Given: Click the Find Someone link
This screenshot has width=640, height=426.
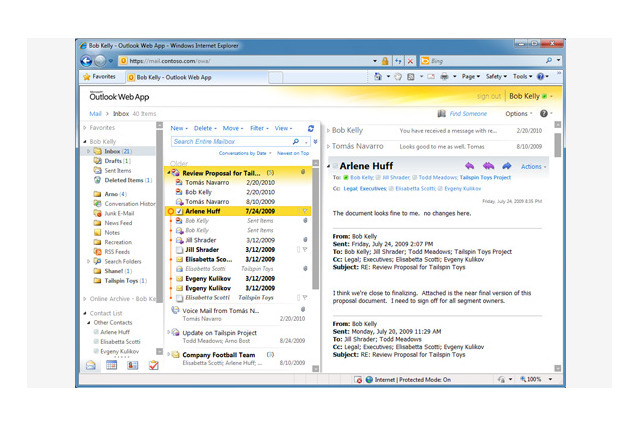Looking at the screenshot, I should click(x=468, y=113).
